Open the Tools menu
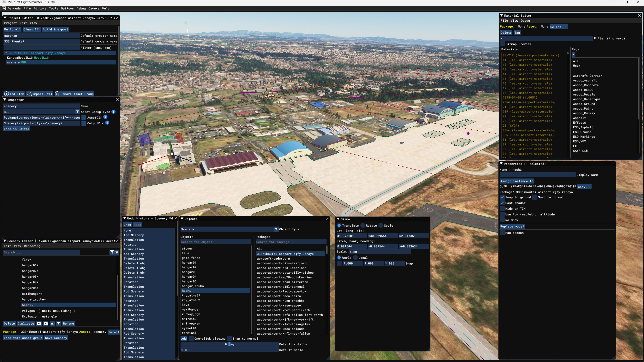This screenshot has height=362, width=644. click(53, 9)
